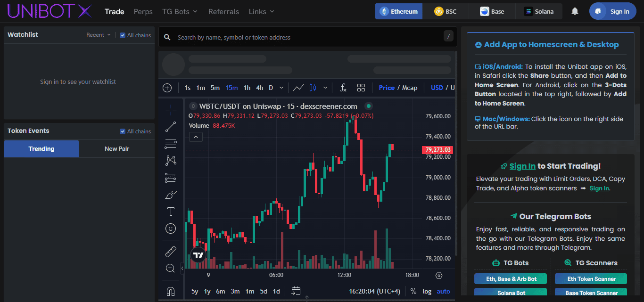Select USD as chart currency
644x302 pixels.
(x=437, y=88)
